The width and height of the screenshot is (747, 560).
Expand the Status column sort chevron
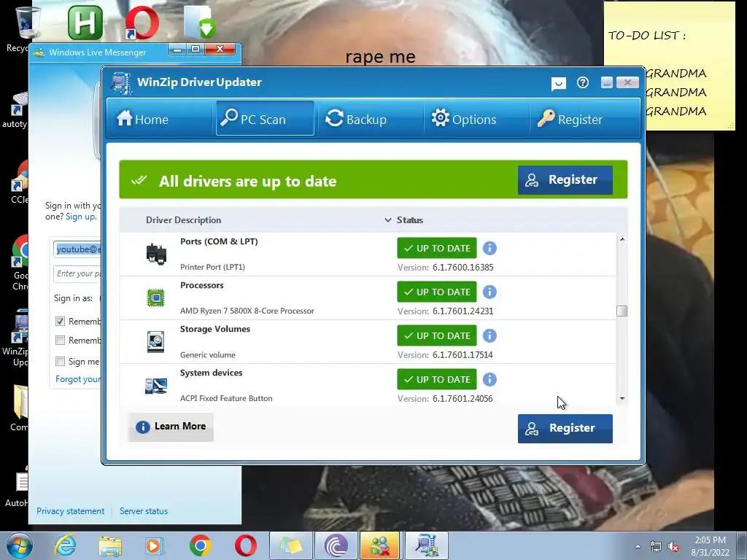click(x=388, y=220)
